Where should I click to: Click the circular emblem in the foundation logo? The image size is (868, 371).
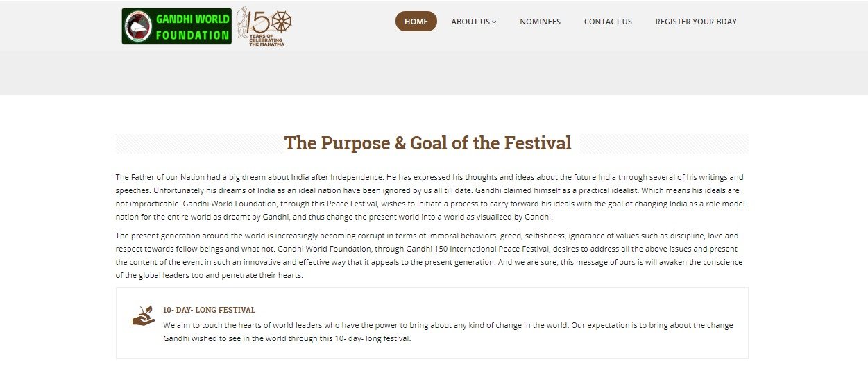click(x=137, y=27)
